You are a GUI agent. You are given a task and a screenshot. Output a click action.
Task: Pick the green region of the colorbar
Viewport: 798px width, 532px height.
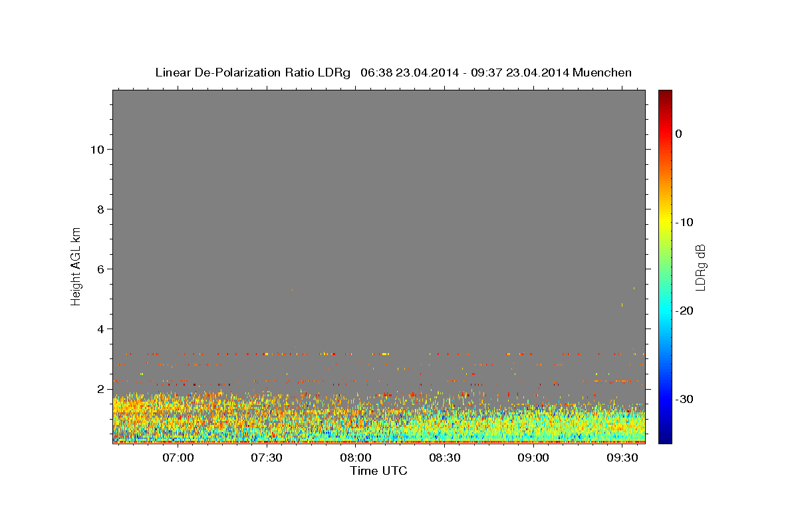[x=665, y=266]
